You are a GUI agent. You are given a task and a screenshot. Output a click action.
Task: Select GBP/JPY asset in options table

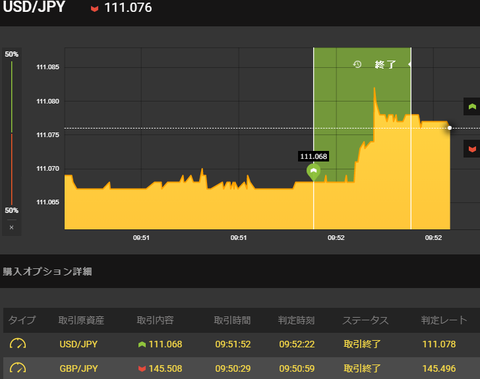[x=79, y=369]
